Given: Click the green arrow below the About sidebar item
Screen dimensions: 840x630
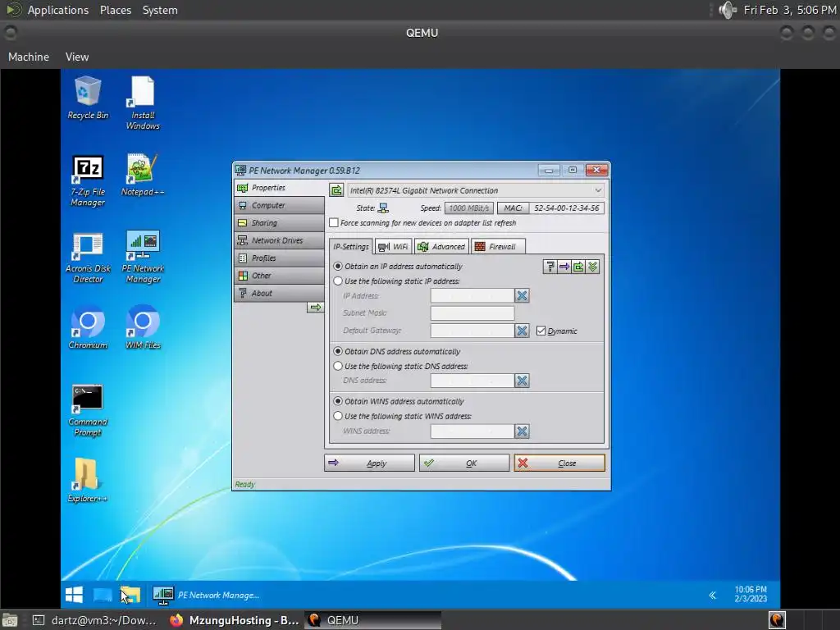Looking at the screenshot, I should pos(316,308).
